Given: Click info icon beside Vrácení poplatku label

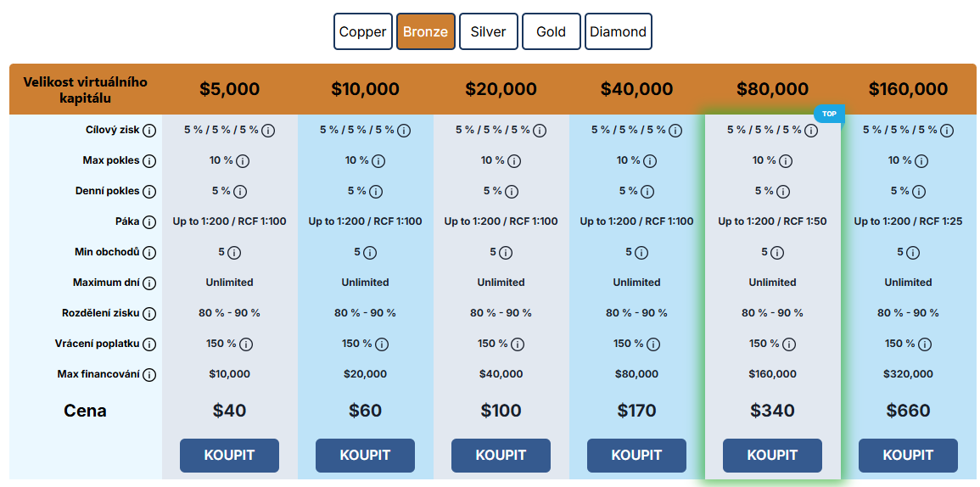Looking at the screenshot, I should click(x=149, y=344).
